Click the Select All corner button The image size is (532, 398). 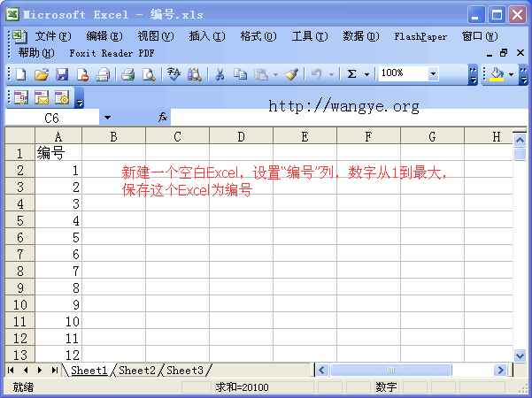(x=20, y=136)
